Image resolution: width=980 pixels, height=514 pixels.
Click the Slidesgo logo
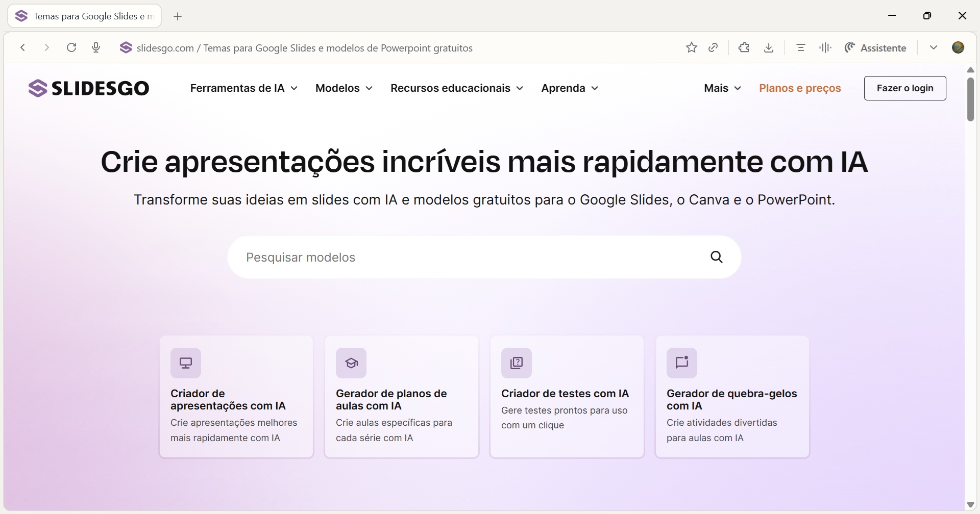[89, 88]
